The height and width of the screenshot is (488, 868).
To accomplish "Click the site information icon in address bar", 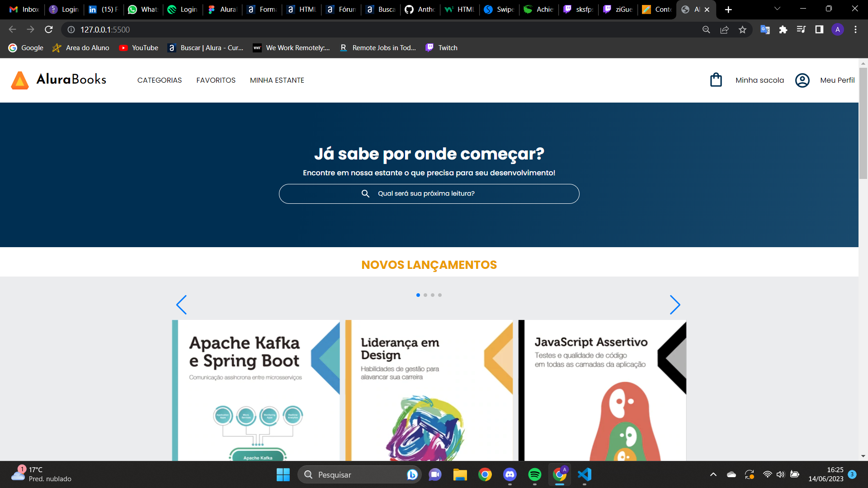I will 71,29.
